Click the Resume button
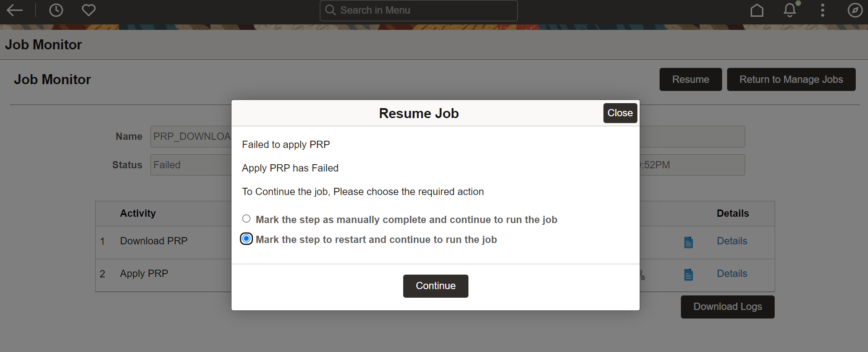The width and height of the screenshot is (868, 352). click(x=690, y=80)
